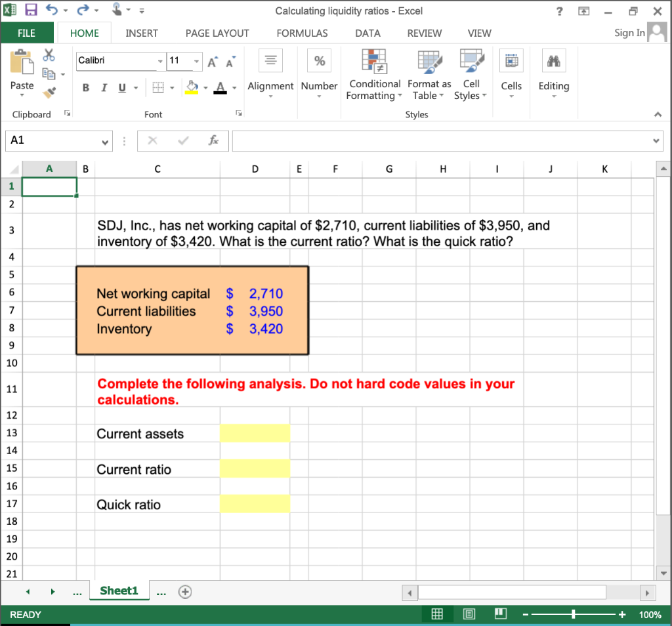This screenshot has height=626, width=672.
Task: Click 100% zoom level button
Action: (x=650, y=614)
